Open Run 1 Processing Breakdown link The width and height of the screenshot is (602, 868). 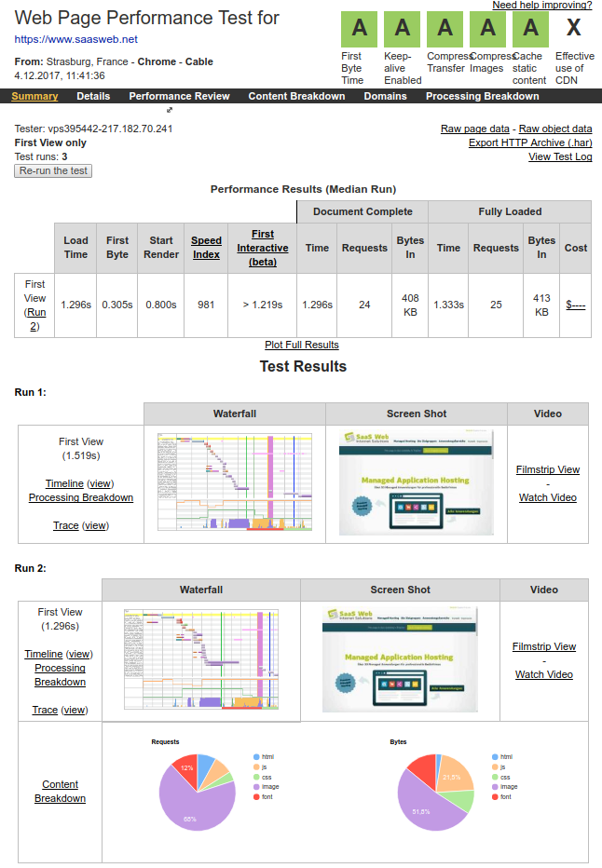[81, 497]
